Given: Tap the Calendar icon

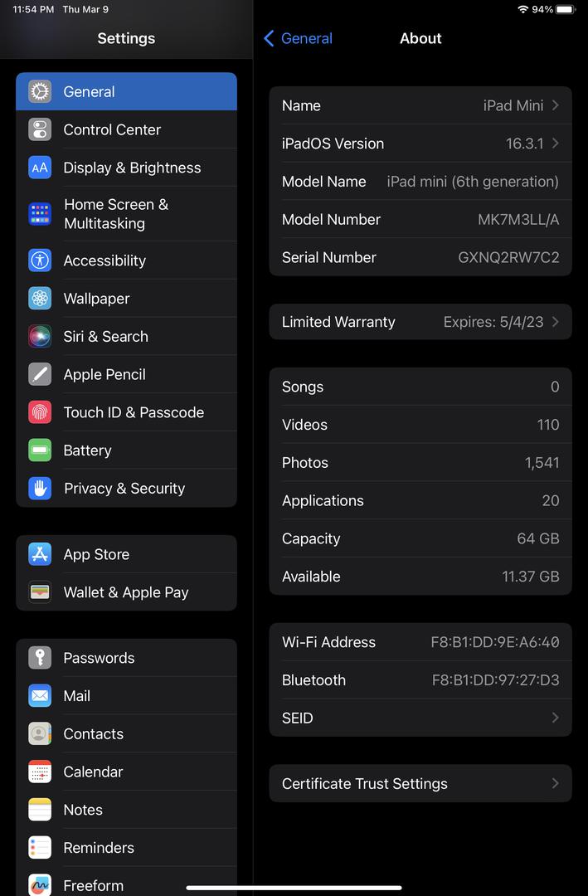Looking at the screenshot, I should 40,772.
